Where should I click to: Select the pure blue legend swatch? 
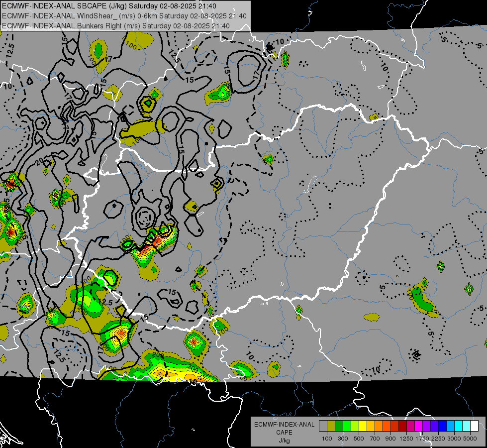tap(443, 426)
